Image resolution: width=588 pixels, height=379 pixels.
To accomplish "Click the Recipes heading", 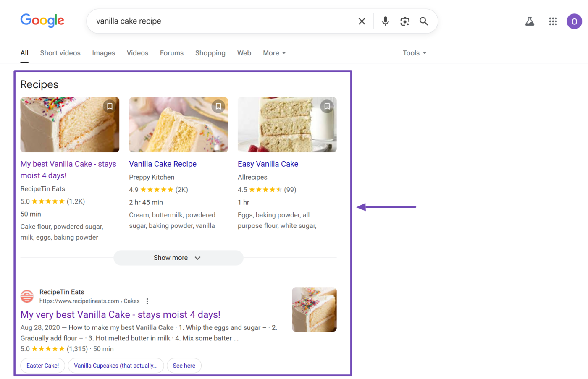I will click(x=39, y=84).
